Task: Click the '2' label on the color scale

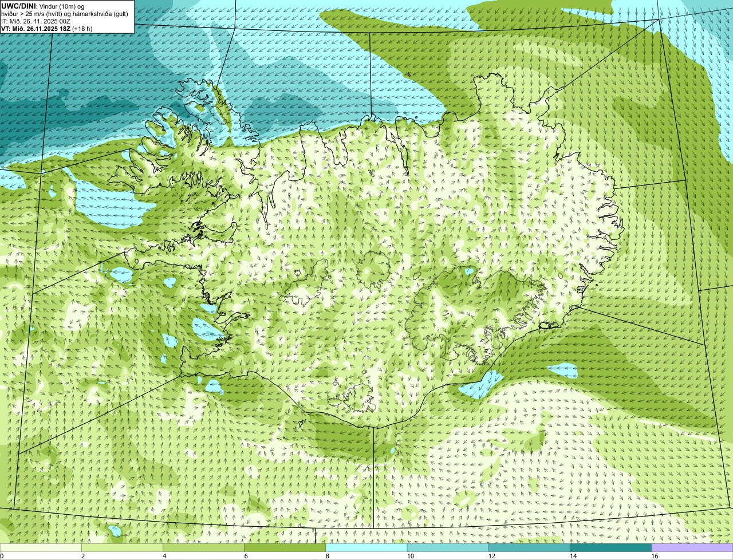Action: [83, 556]
